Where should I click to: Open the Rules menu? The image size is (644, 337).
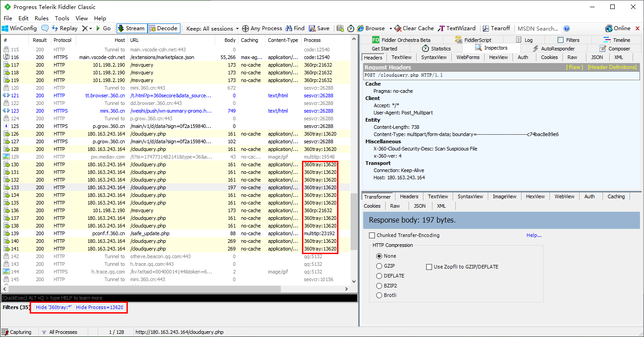41,18
